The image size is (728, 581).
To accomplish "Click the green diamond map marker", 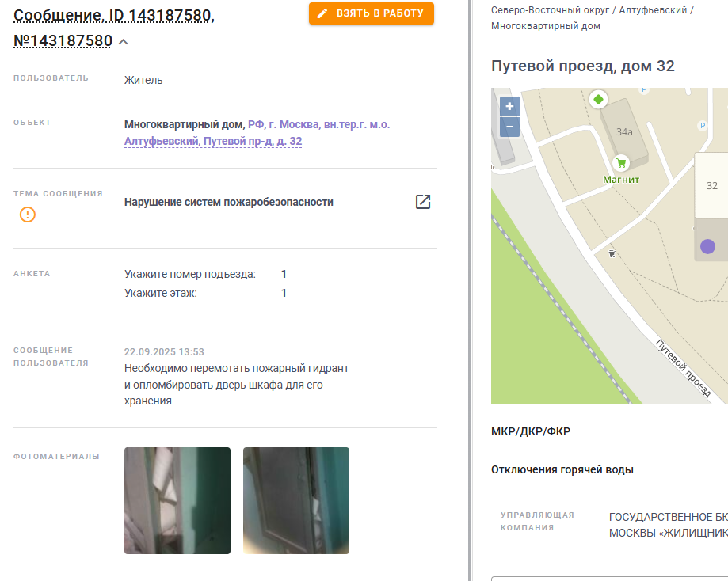I will pyautogui.click(x=598, y=99).
